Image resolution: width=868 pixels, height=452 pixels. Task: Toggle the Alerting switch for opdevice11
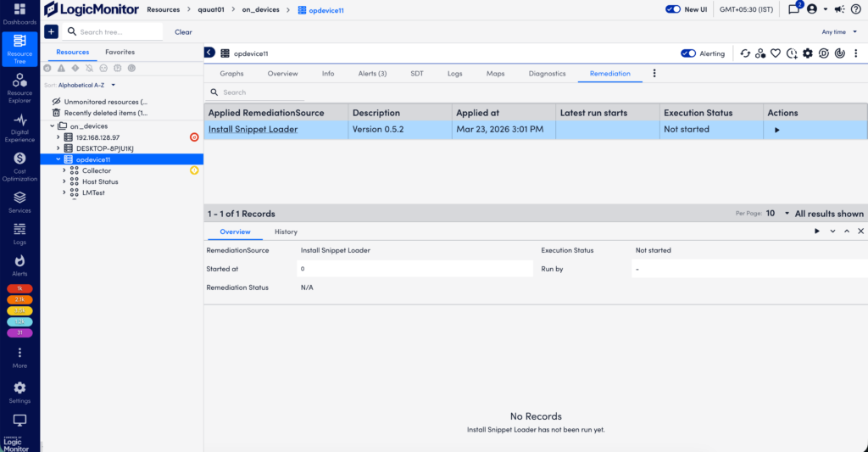688,53
